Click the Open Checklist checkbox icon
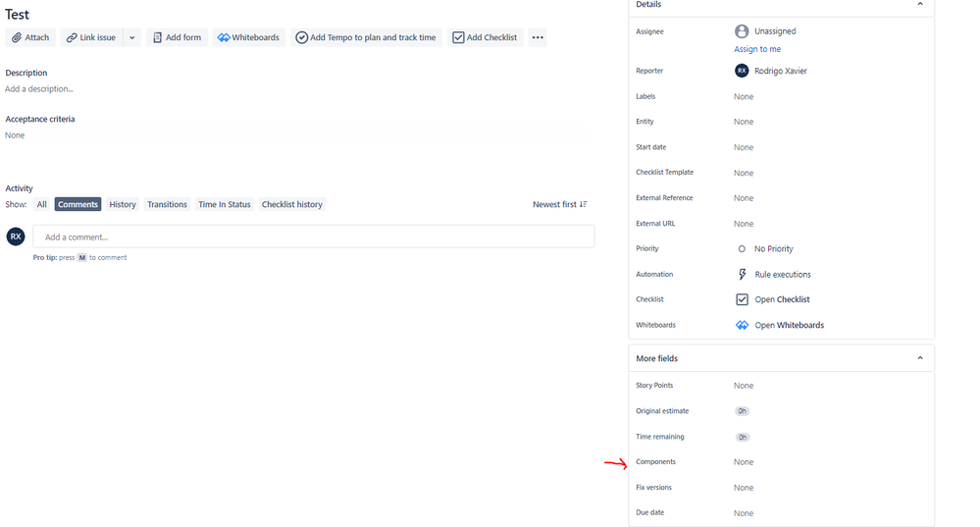The height and width of the screenshot is (527, 980). tap(742, 299)
